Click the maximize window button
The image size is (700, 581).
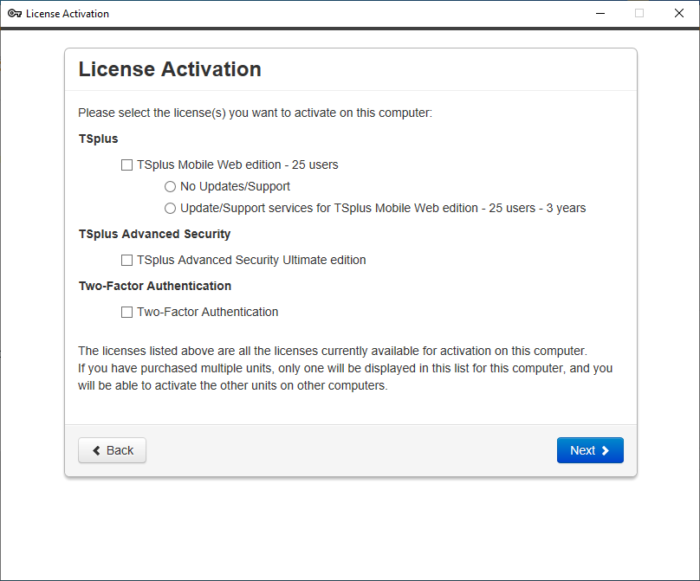(x=639, y=14)
